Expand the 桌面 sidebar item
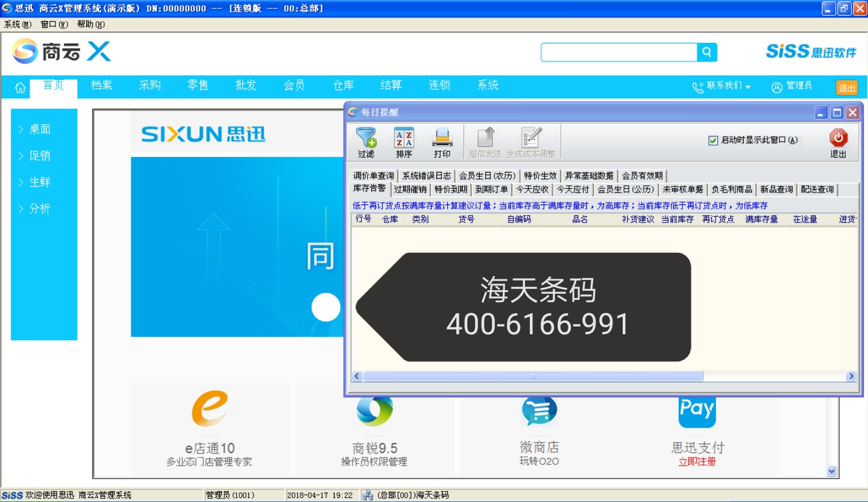 coord(40,129)
